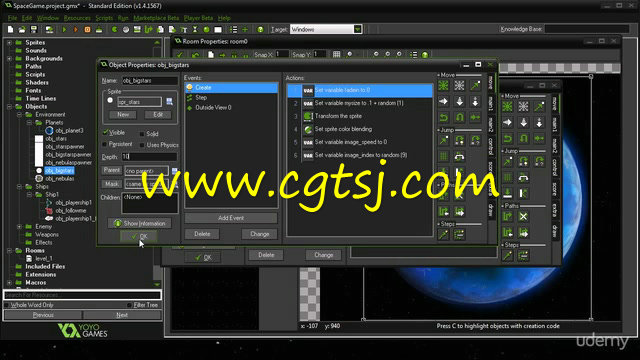Click Show Information button
This screenshot has height=360, width=640.
pyautogui.click(x=140, y=223)
